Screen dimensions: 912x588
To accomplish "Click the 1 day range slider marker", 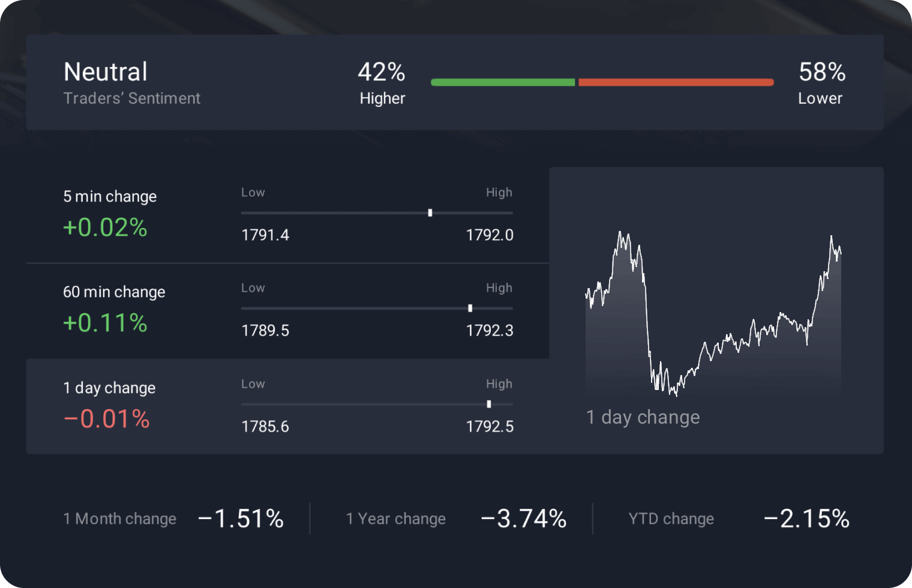I will [489, 404].
